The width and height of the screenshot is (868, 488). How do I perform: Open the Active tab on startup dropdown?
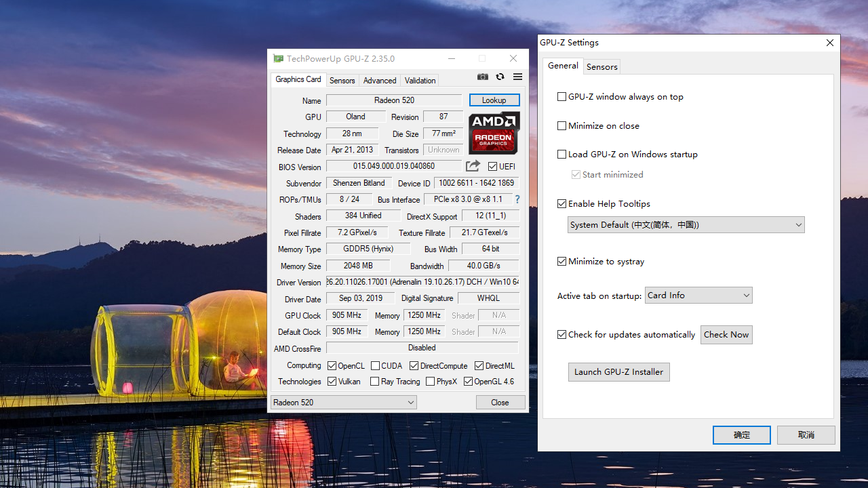(698, 295)
